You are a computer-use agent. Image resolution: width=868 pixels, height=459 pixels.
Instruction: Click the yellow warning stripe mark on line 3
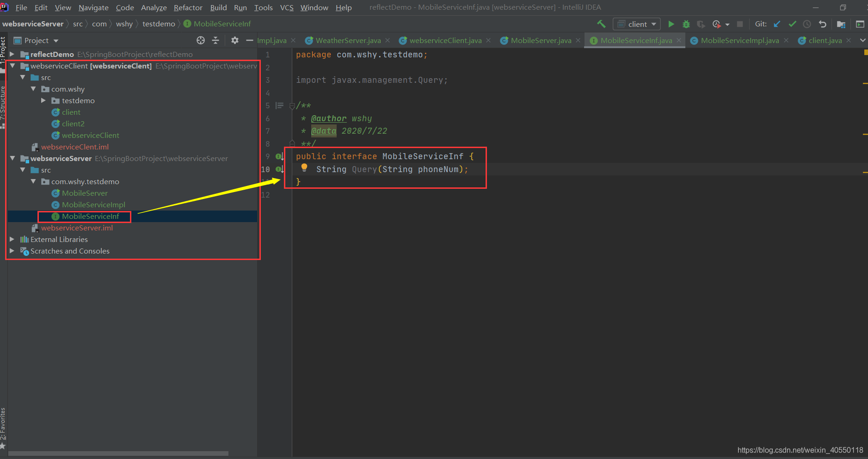(x=865, y=83)
